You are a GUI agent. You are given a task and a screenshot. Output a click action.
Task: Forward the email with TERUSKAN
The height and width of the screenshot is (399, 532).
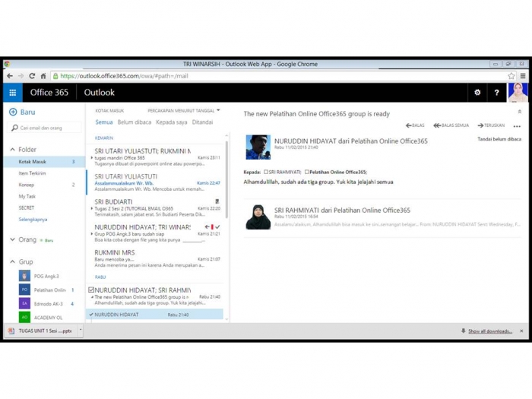(491, 125)
